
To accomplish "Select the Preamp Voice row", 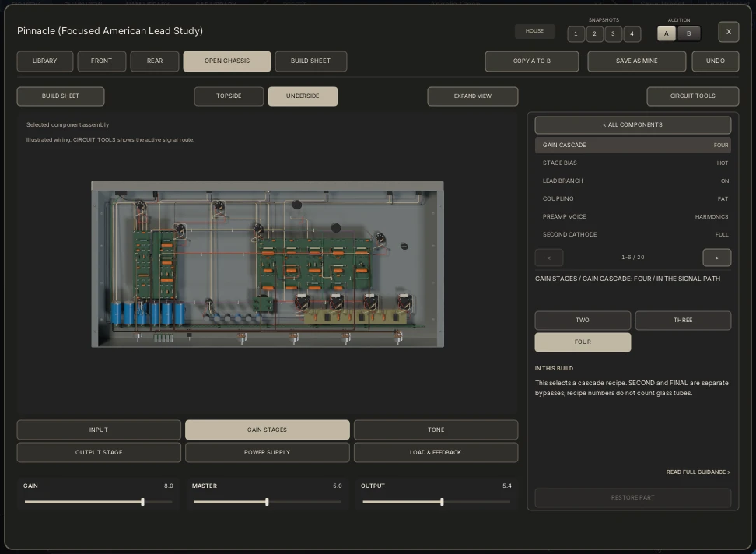I will [x=632, y=216].
